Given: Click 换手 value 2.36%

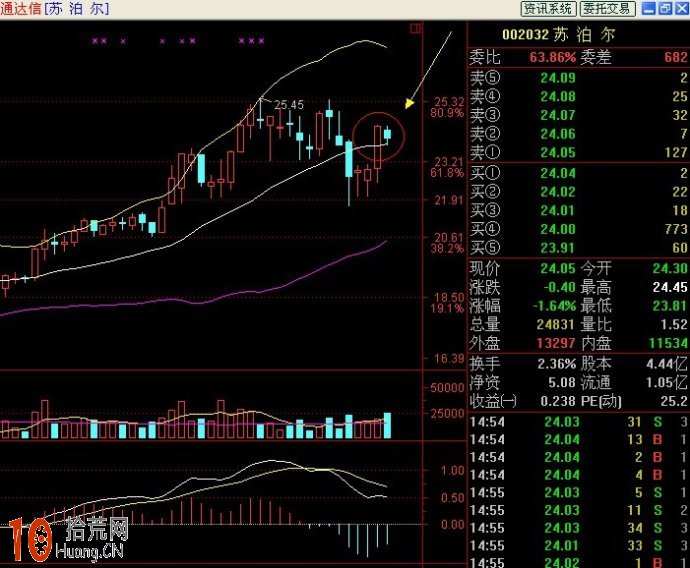Looking at the screenshot, I should (556, 364).
